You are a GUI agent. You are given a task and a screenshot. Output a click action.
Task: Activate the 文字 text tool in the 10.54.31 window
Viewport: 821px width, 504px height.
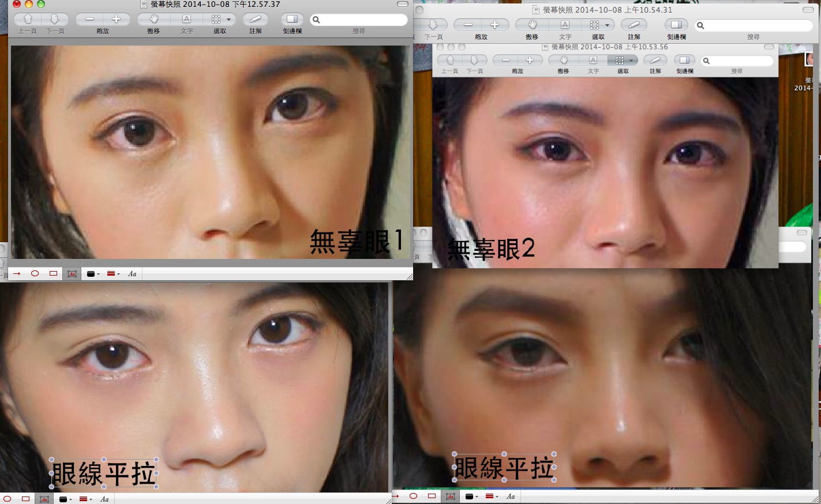565,25
